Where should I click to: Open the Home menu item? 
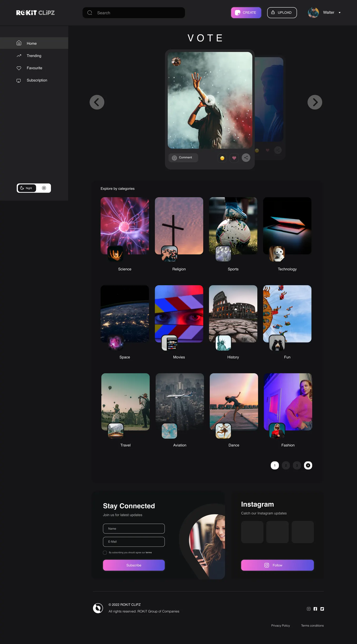(34, 43)
